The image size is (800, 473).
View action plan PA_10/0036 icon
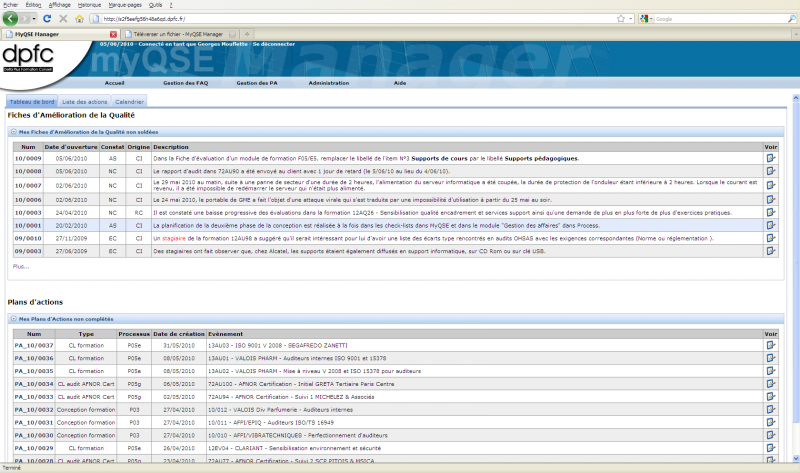tap(770, 358)
